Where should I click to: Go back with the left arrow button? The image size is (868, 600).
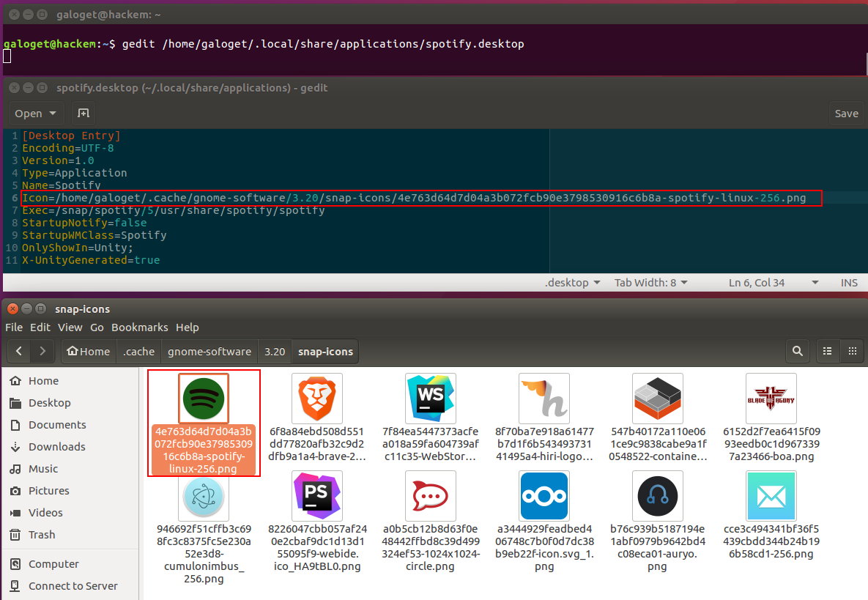point(20,351)
